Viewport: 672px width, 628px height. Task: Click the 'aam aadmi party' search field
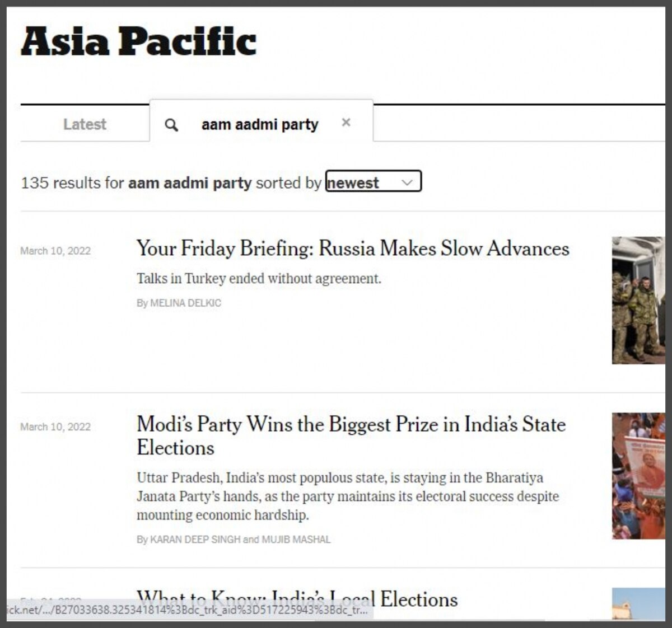pyautogui.click(x=260, y=124)
